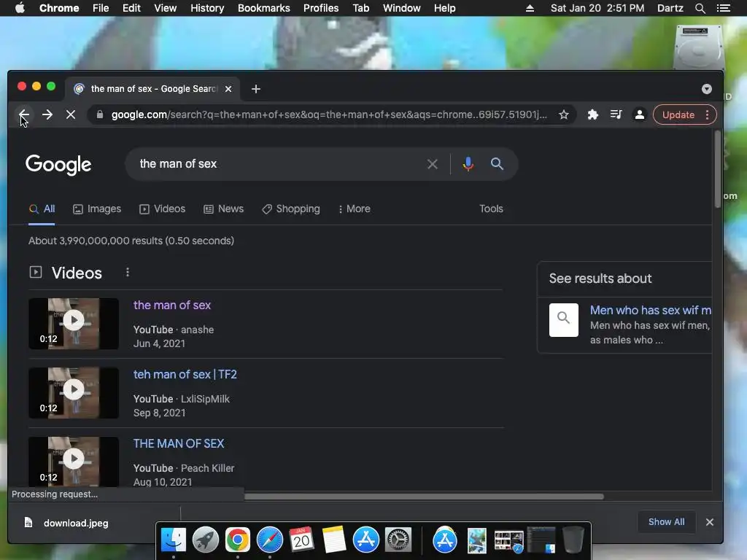Click the Update Chrome button

coord(678,114)
